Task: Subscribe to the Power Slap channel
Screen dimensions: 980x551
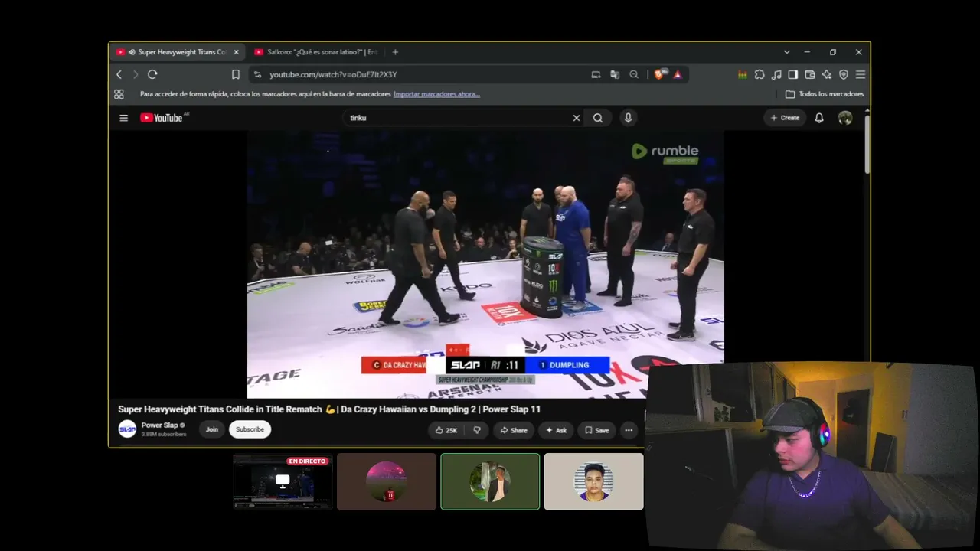Action: 250,429
